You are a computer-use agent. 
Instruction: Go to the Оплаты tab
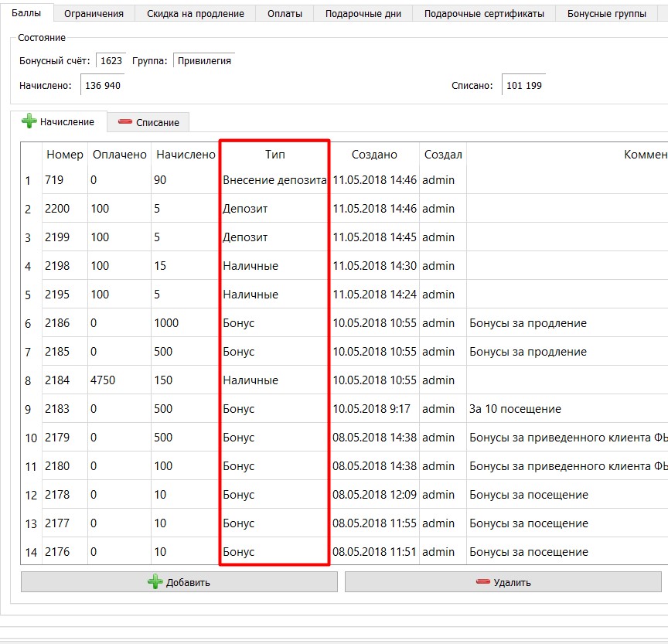(285, 14)
